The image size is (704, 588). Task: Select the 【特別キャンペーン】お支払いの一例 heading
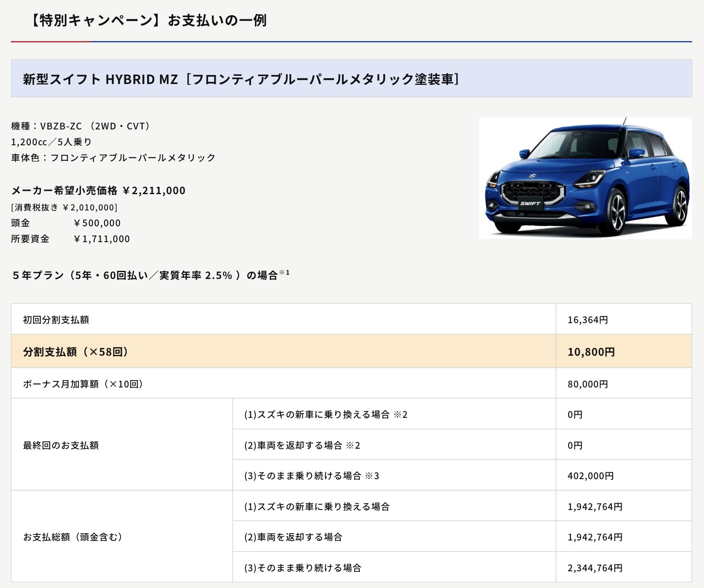(147, 20)
